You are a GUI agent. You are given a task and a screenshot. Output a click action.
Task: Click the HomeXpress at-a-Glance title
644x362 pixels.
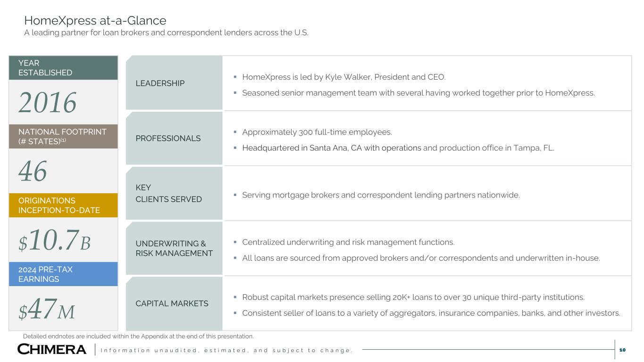point(95,21)
